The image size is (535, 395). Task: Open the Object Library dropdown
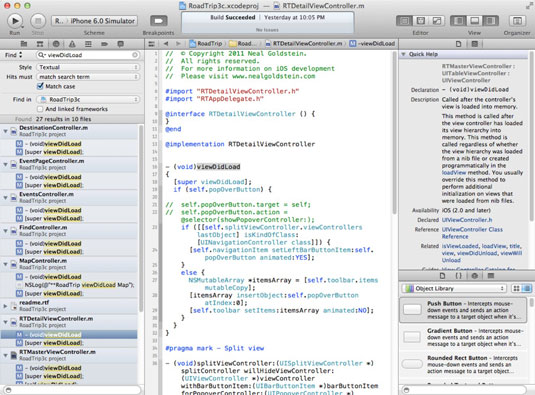[x=453, y=289]
